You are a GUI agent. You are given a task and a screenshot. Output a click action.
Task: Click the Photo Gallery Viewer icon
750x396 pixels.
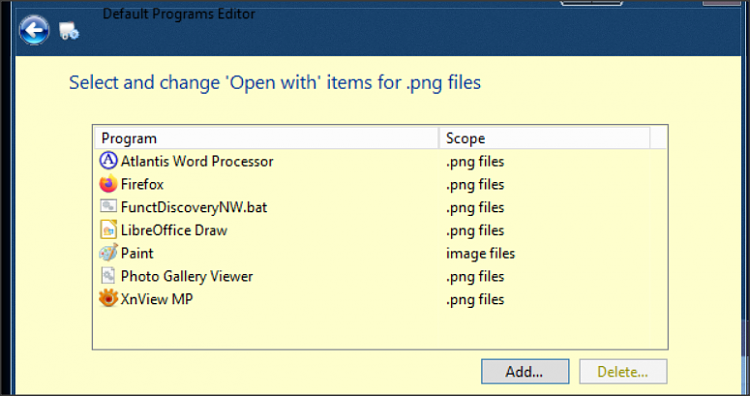pyautogui.click(x=109, y=275)
